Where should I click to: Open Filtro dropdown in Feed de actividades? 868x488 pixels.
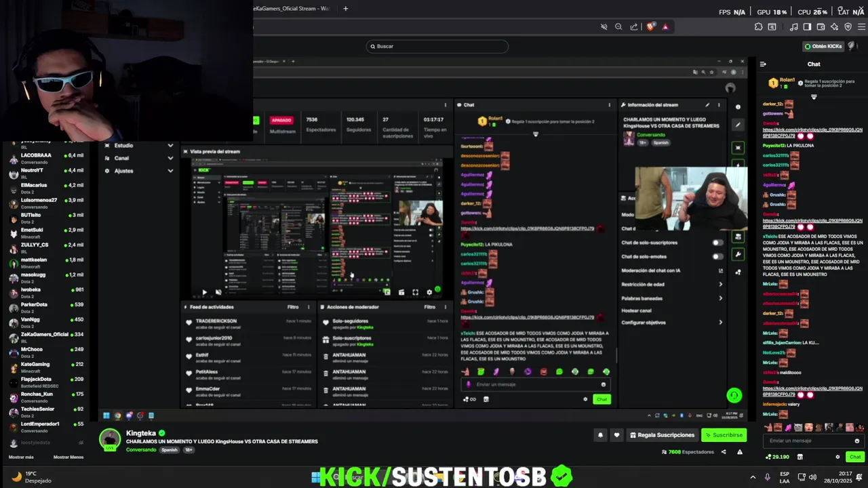pos(293,307)
